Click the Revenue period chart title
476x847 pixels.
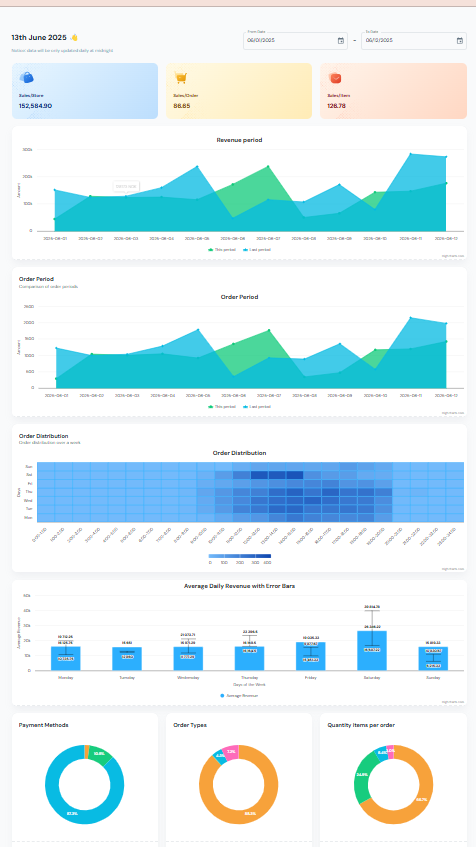tap(239, 140)
